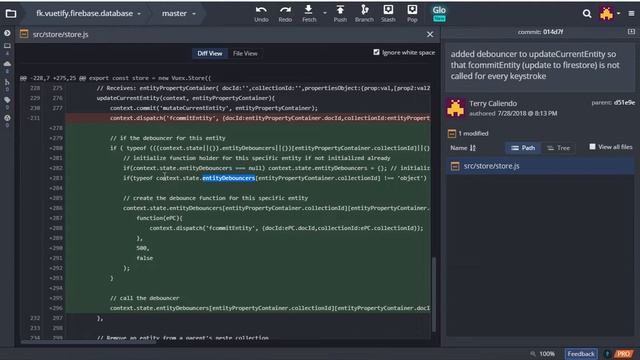
Task: Click the zoom magnifier in status bar
Action: tap(533, 354)
